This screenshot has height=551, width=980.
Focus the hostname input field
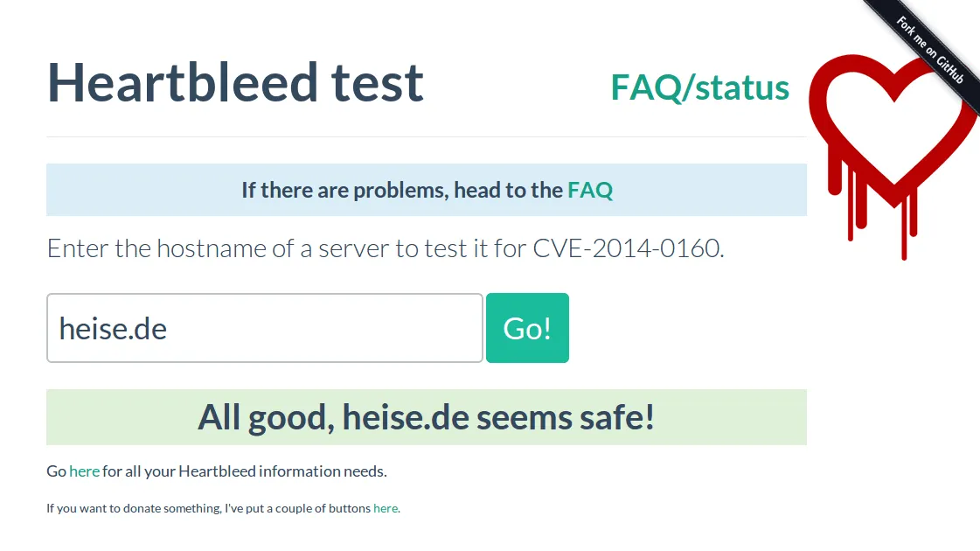[x=264, y=328]
